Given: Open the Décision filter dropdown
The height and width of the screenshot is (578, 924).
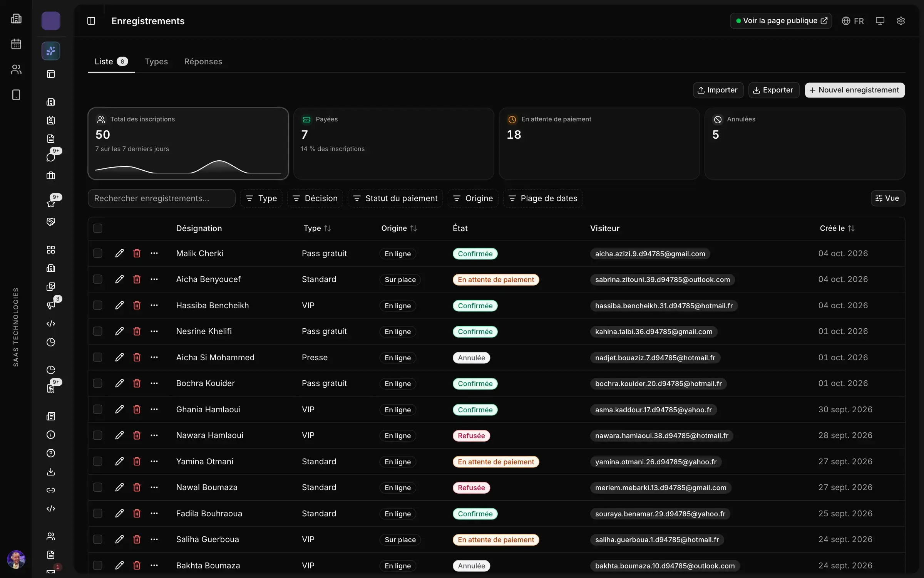Looking at the screenshot, I should (315, 198).
